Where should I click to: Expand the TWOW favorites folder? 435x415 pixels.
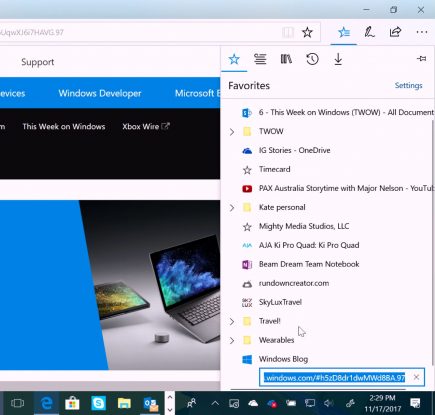[232, 132]
